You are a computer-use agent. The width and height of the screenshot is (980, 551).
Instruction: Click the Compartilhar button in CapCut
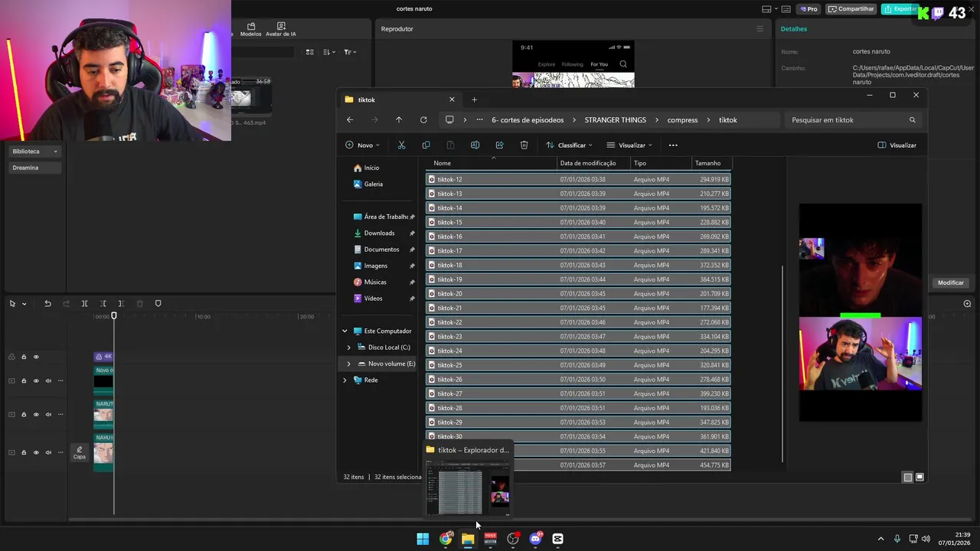(x=851, y=9)
